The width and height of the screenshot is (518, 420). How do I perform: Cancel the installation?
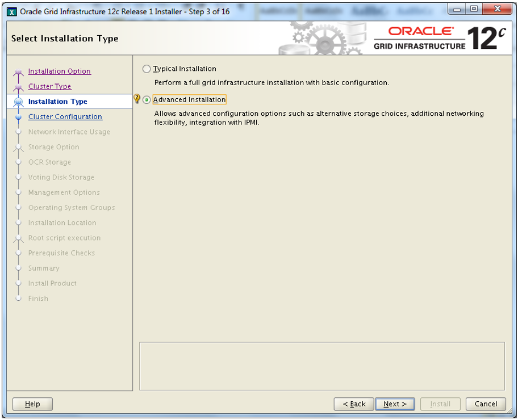point(486,404)
